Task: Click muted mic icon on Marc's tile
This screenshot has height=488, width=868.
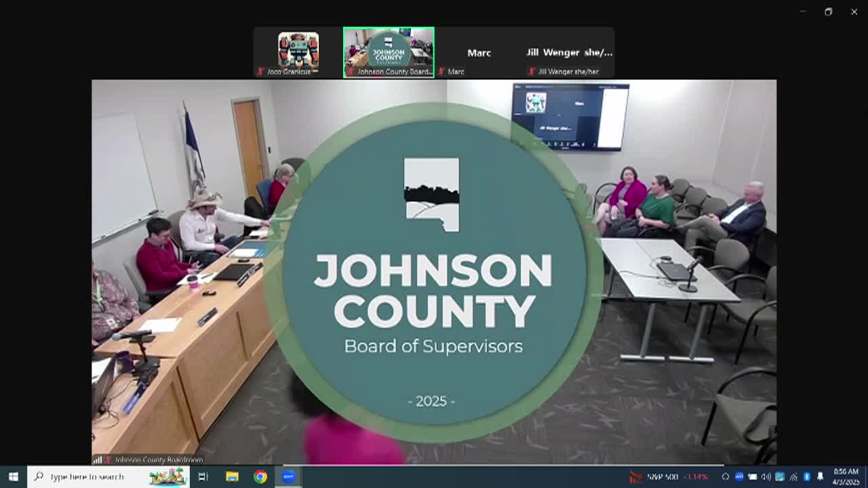Action: coord(441,71)
